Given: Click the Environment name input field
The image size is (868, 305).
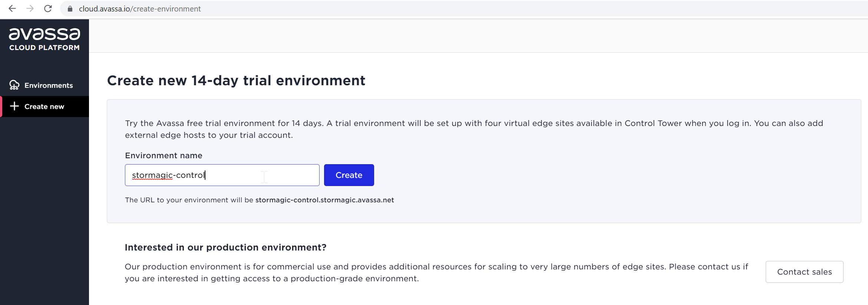Looking at the screenshot, I should 222,175.
